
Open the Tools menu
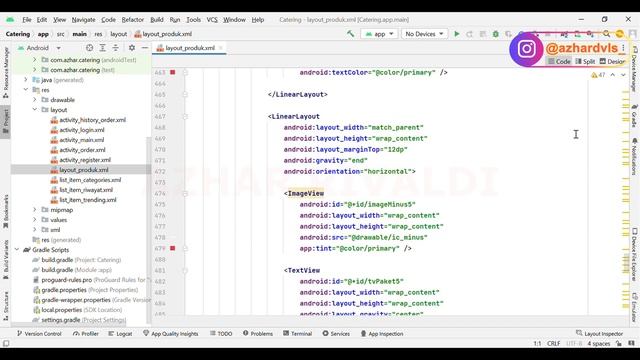(x=193, y=20)
